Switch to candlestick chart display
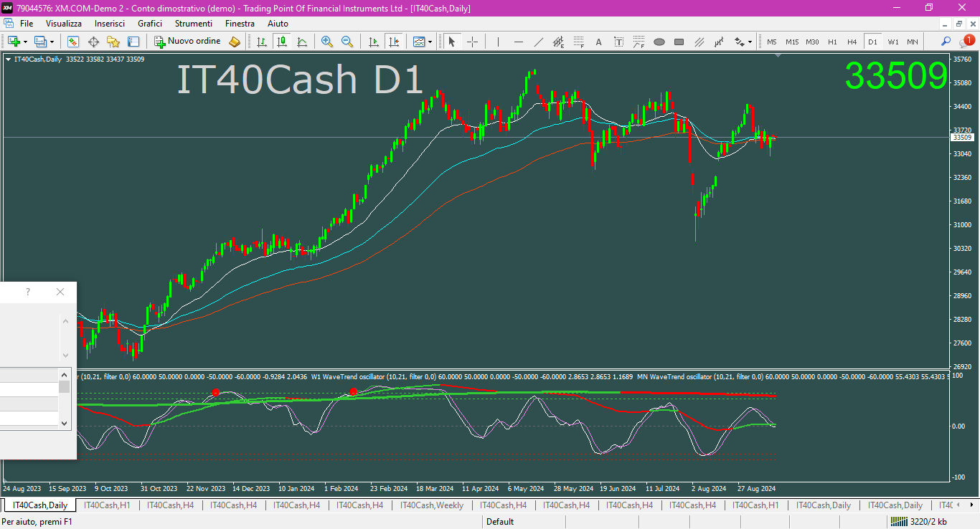This screenshot has width=980, height=529. coord(282,42)
